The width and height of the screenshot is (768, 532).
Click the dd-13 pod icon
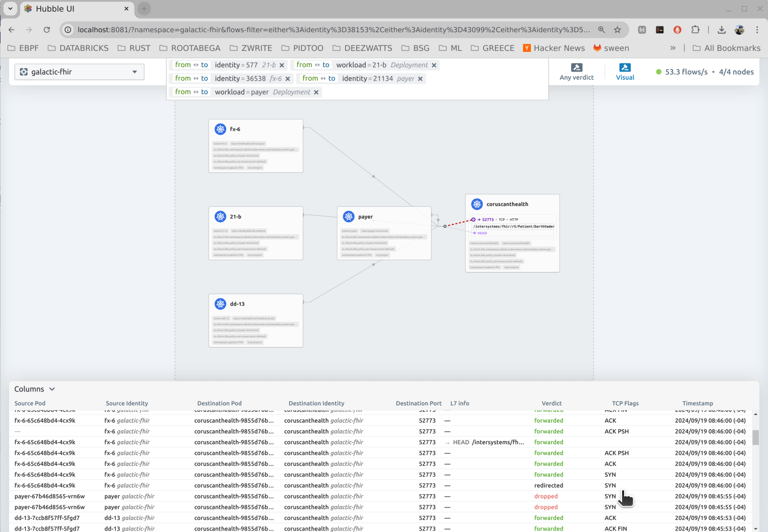[x=220, y=304]
